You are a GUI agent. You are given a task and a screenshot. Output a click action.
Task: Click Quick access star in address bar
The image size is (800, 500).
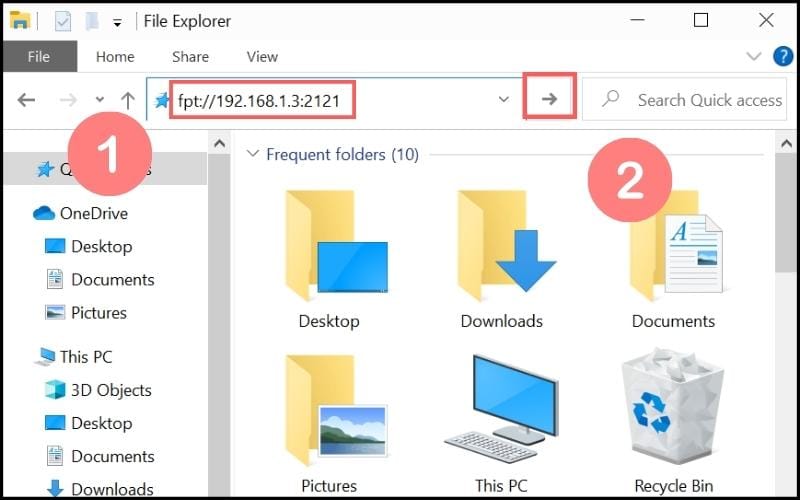162,100
